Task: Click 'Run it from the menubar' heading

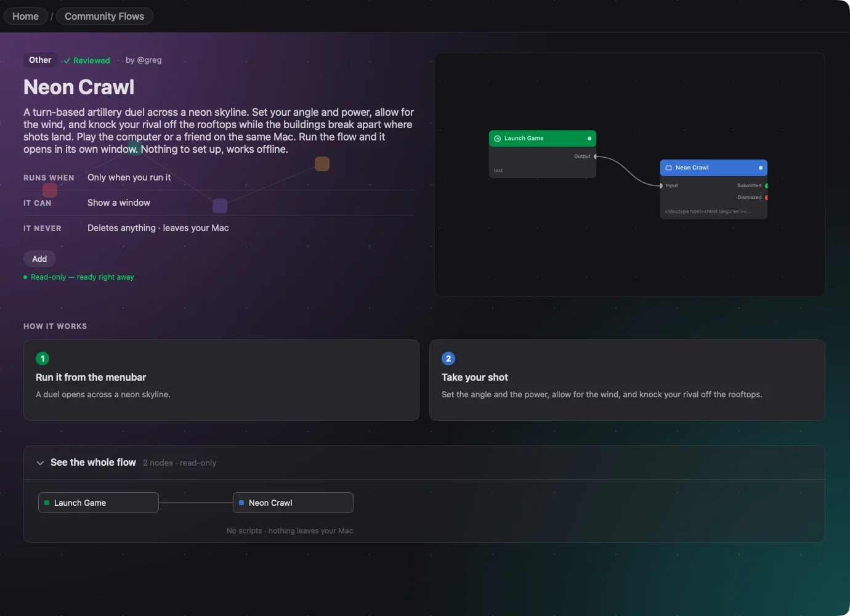Action: (x=91, y=377)
